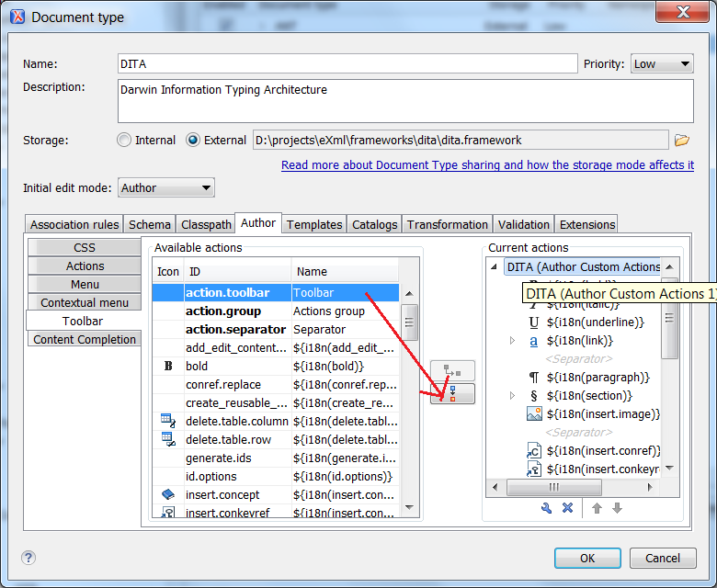Viewport: 717px width, 588px height.
Task: Click the delete.table.column icon
Action: click(168, 420)
